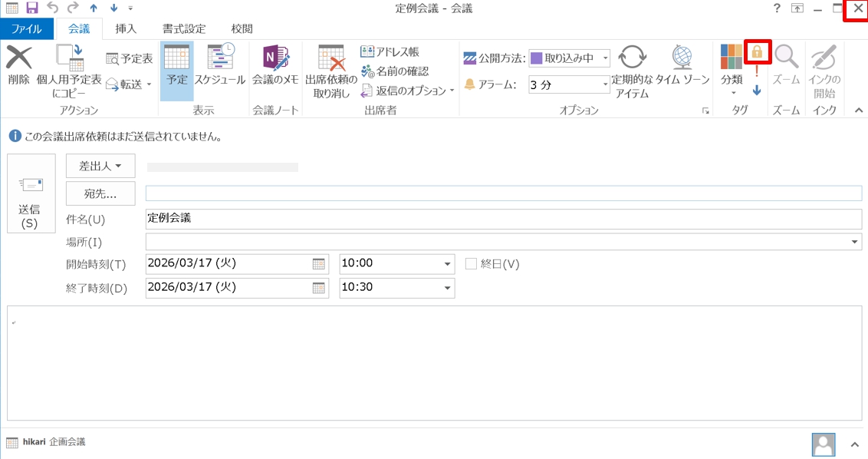
Task: Open the 公開方法 dropdown
Action: click(x=605, y=58)
